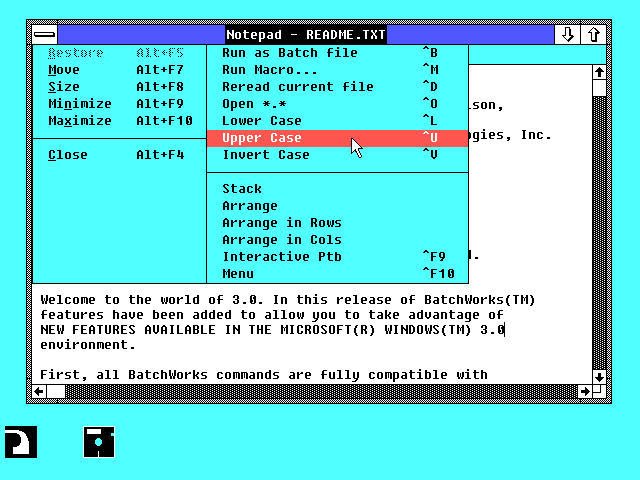This screenshot has height=480, width=640.
Task: Click the horizontal scrollbar thumb box
Action: pyautogui.click(x=56, y=392)
